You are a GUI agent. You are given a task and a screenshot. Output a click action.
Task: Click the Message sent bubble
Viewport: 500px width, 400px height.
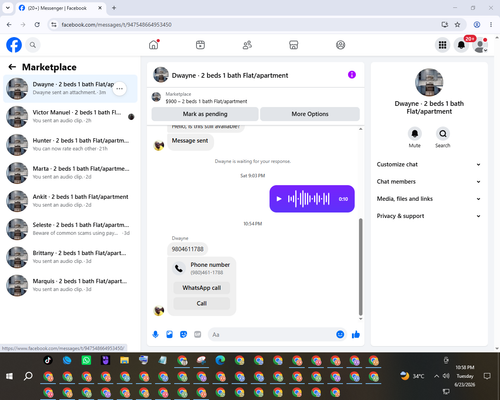pyautogui.click(x=190, y=141)
